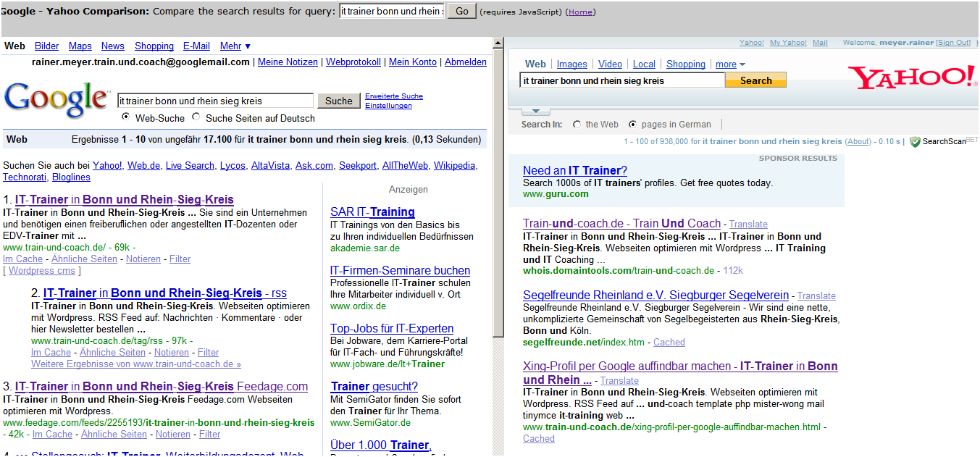Image resolution: width=980 pixels, height=457 pixels.
Task: Open Trainer gesucht? ad link
Action: [x=374, y=387]
